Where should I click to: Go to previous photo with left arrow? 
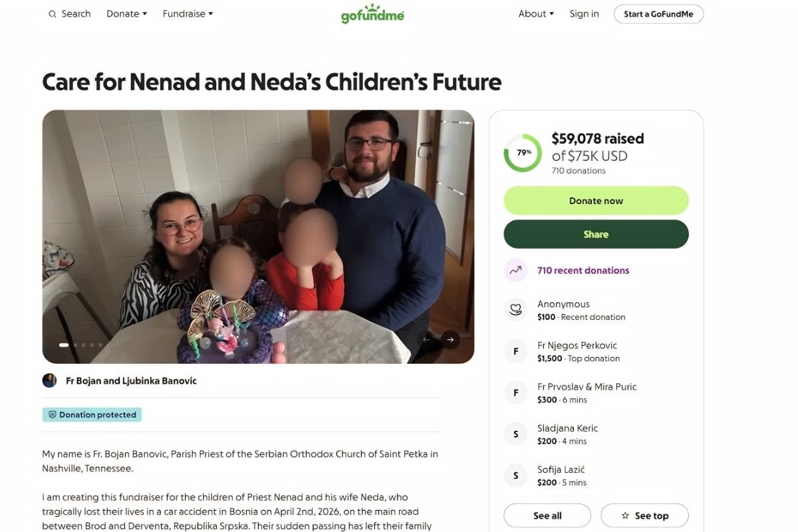[x=426, y=339]
